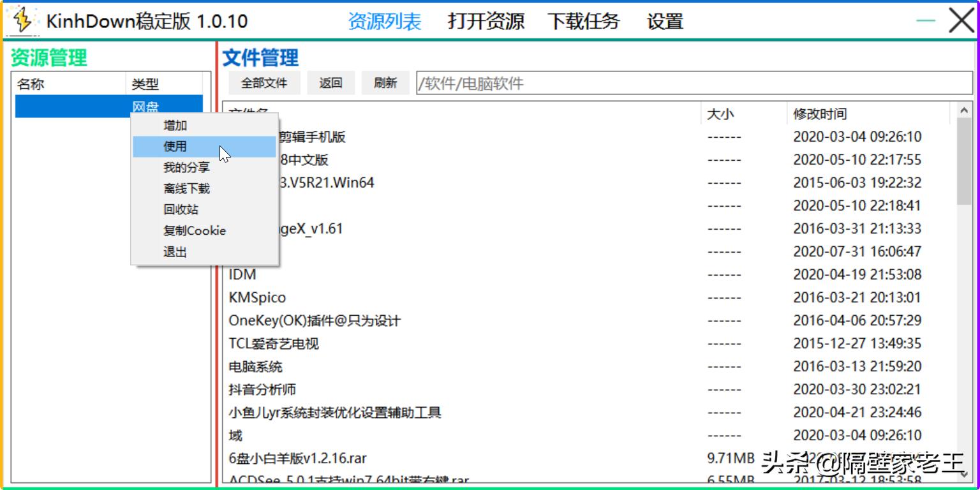Switch to the 下载任务 tab
Screen dimensions: 980x490
[584, 21]
